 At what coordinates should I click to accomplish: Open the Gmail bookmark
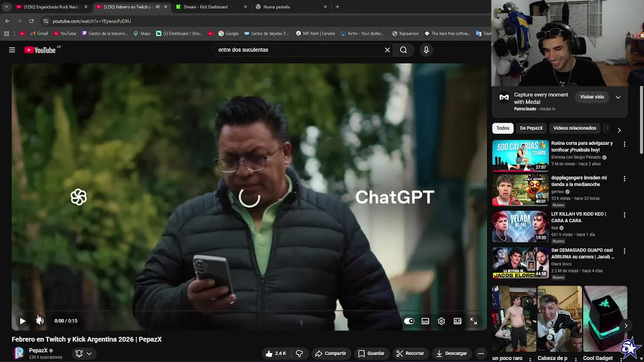39,34
